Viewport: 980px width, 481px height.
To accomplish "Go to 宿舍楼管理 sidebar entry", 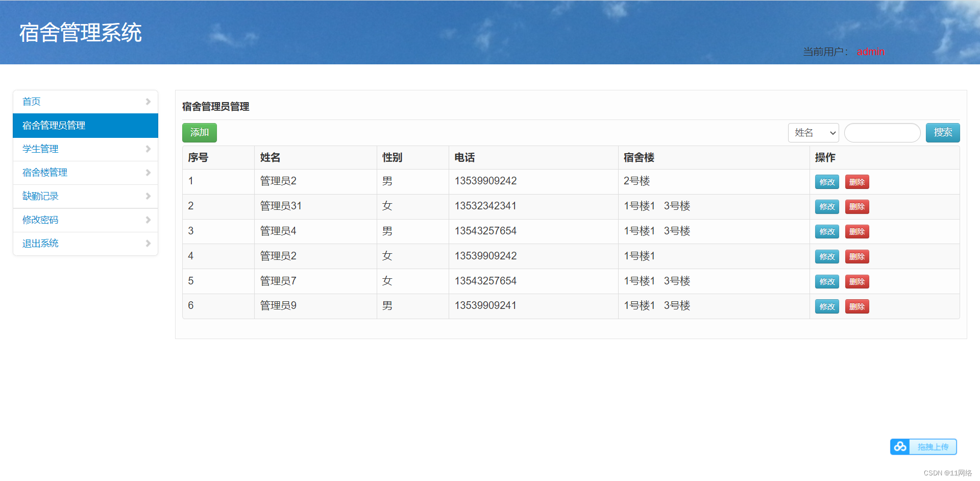I will 85,173.
